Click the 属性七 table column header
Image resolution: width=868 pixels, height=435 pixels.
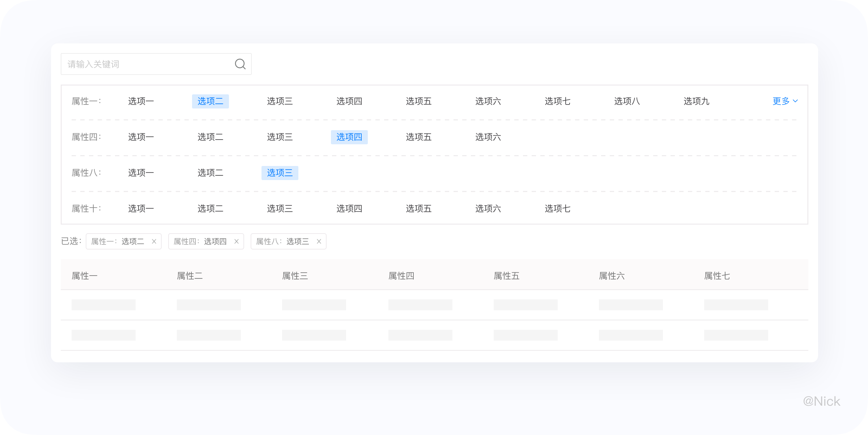717,276
